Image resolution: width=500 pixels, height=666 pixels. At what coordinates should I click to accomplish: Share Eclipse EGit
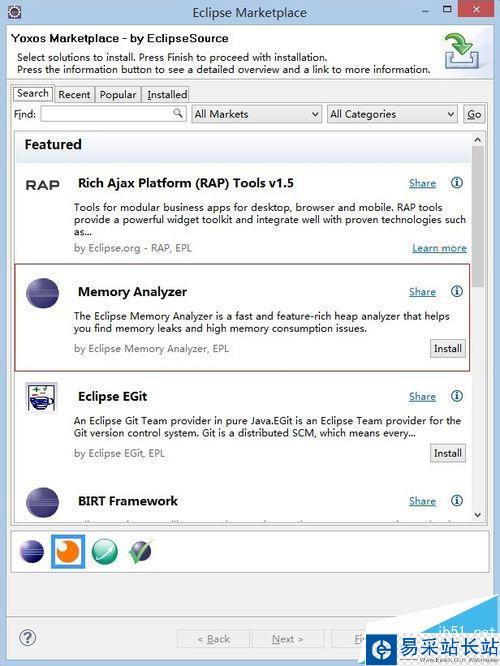click(x=422, y=397)
